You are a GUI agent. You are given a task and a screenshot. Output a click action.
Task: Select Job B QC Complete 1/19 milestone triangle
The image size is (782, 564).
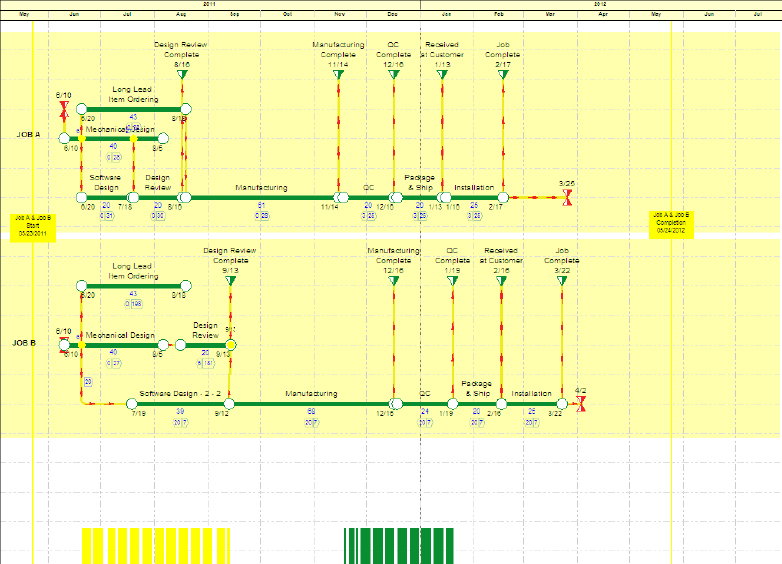453,281
